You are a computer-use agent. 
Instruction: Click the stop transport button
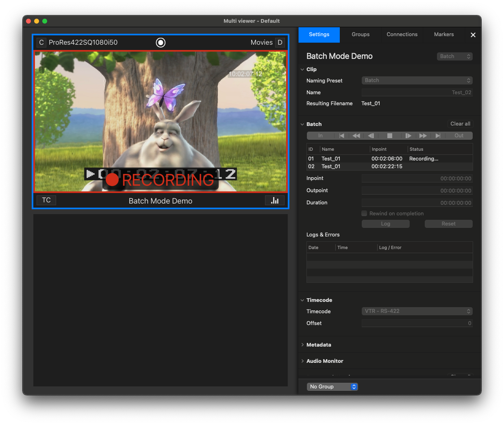tap(390, 136)
